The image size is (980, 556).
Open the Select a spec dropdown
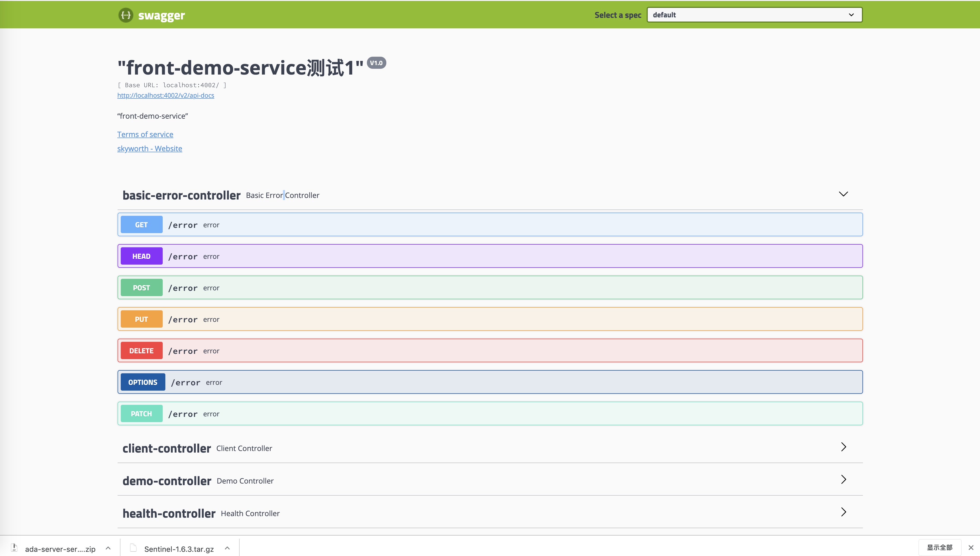tap(753, 14)
